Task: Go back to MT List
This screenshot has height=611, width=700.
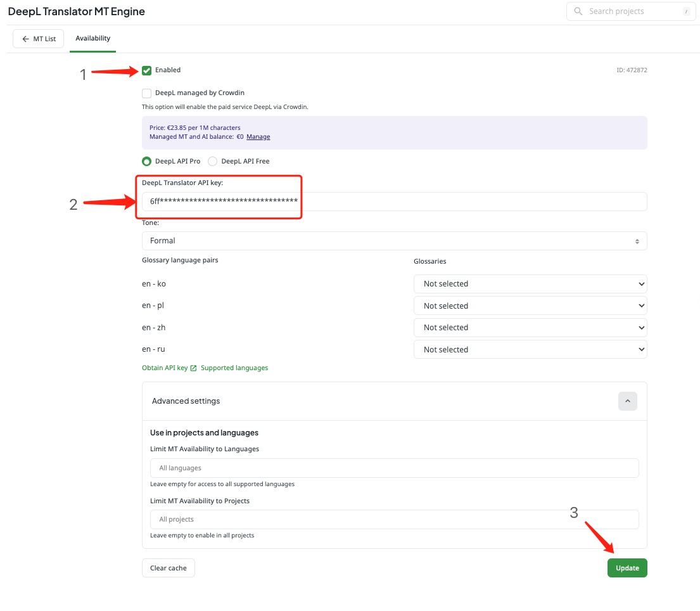Action: coord(39,39)
